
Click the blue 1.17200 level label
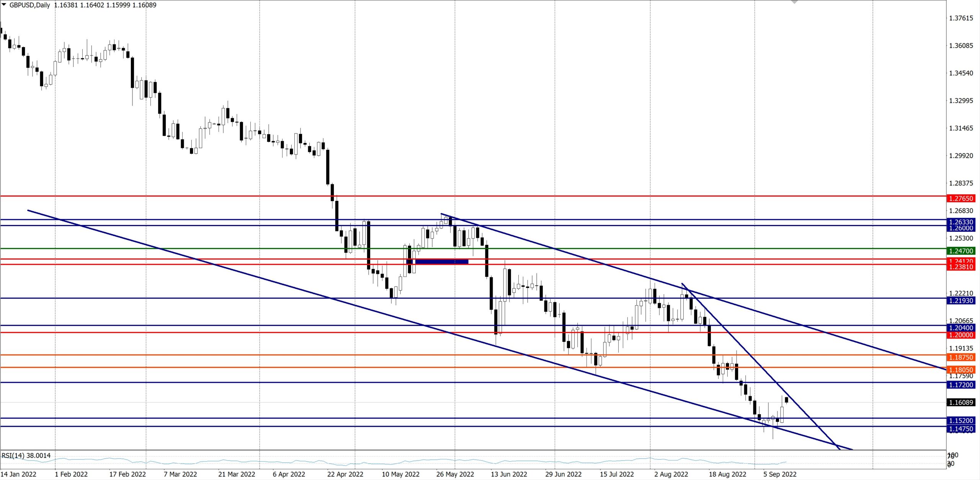click(x=960, y=385)
